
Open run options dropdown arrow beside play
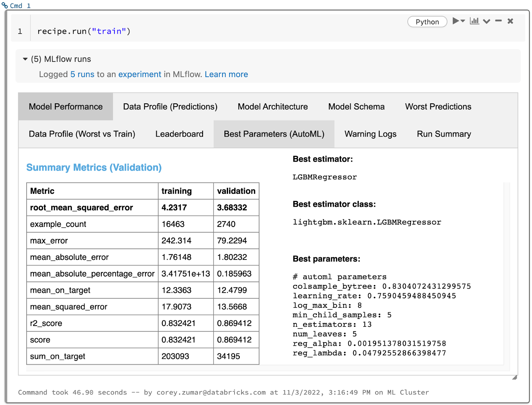[463, 21]
